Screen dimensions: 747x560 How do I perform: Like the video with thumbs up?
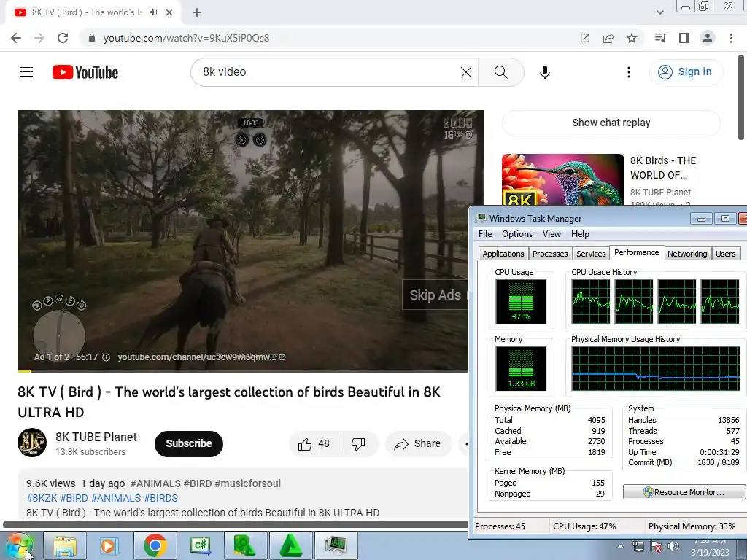click(314, 444)
